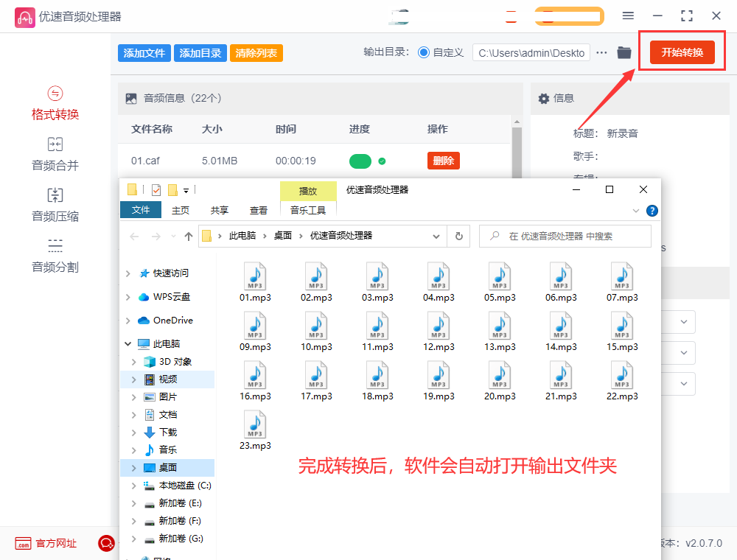The height and width of the screenshot is (560, 737).
Task: Open the 音乐工具 ribbon tab
Action: [x=308, y=210]
